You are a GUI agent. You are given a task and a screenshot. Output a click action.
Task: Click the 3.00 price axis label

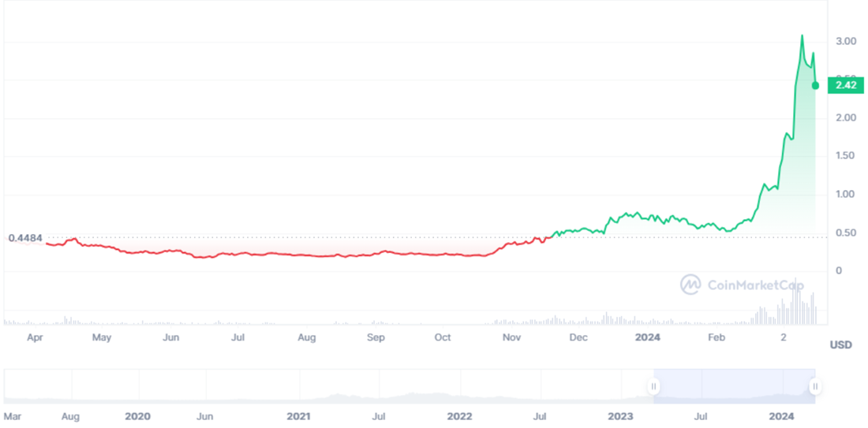[x=846, y=41]
